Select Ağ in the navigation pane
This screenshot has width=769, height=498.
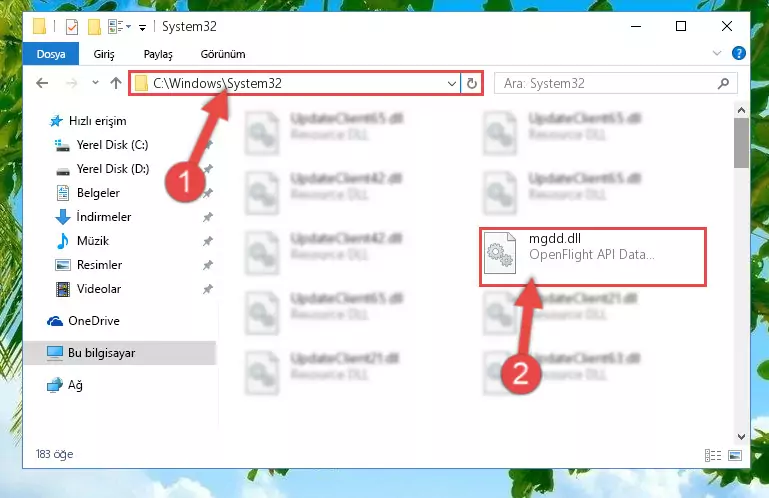[x=75, y=385]
